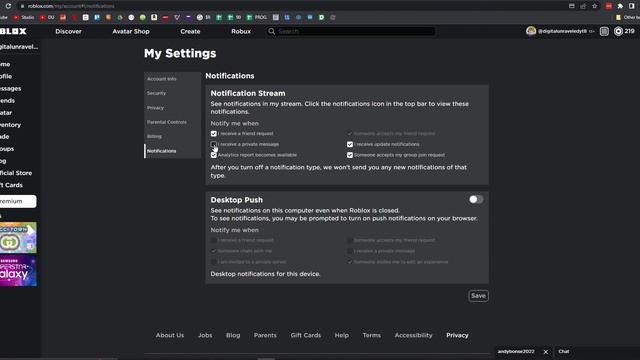640x360 pixels.
Task: Open the DU YouTube bookmark
Action: [47, 18]
